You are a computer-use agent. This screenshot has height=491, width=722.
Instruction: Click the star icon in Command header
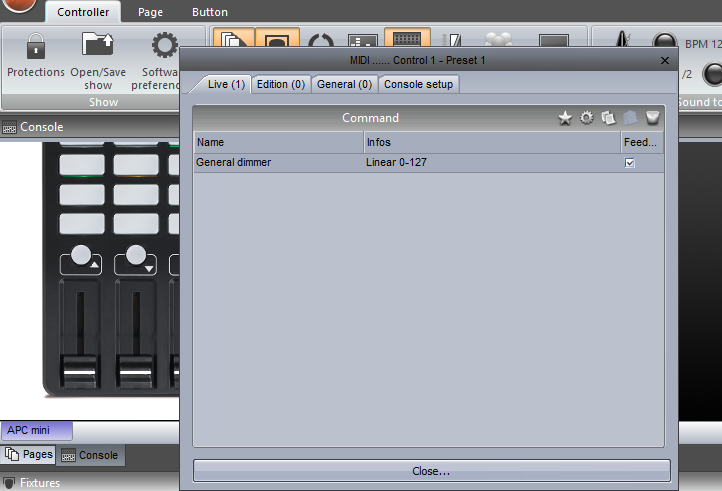tap(565, 118)
